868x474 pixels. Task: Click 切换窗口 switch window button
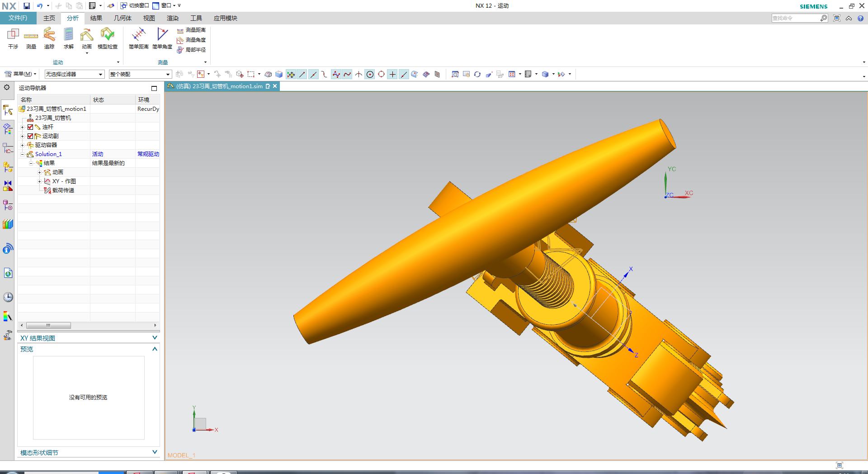point(135,6)
